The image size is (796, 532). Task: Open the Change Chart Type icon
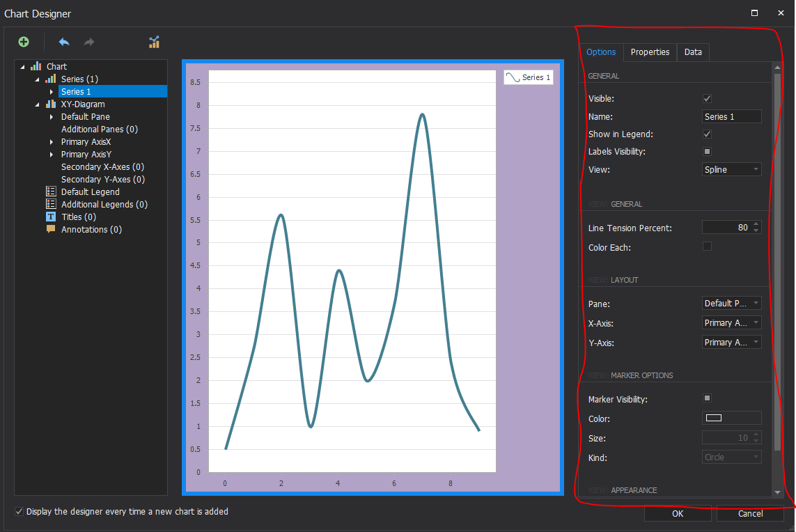pos(155,42)
